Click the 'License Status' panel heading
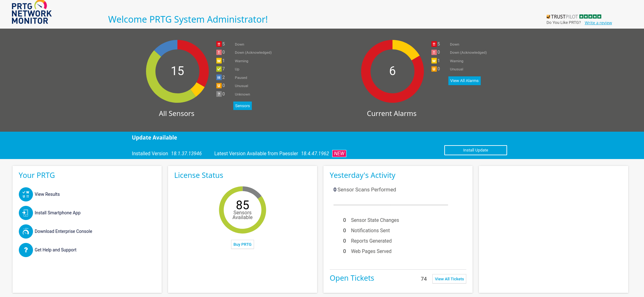644x297 pixels. tap(199, 175)
